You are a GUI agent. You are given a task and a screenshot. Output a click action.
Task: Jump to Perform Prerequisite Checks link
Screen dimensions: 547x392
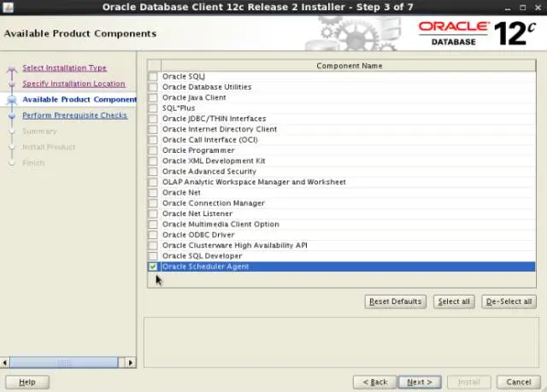74,115
